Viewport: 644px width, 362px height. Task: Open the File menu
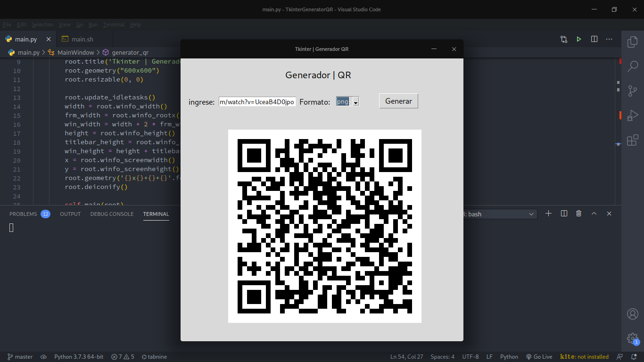[7, 25]
